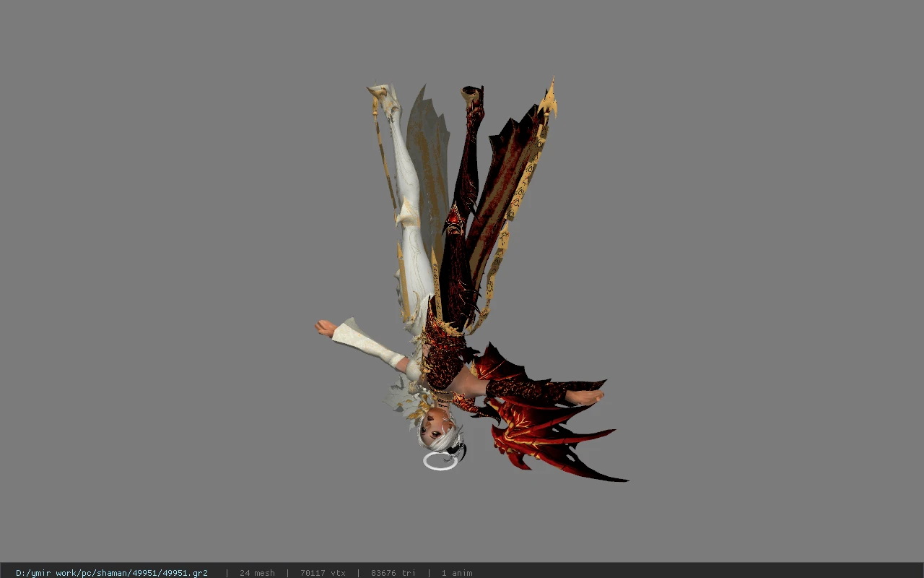Click the file path 'D:/ymir work/pc/shaman/49951/49951.gr2'

(112, 573)
